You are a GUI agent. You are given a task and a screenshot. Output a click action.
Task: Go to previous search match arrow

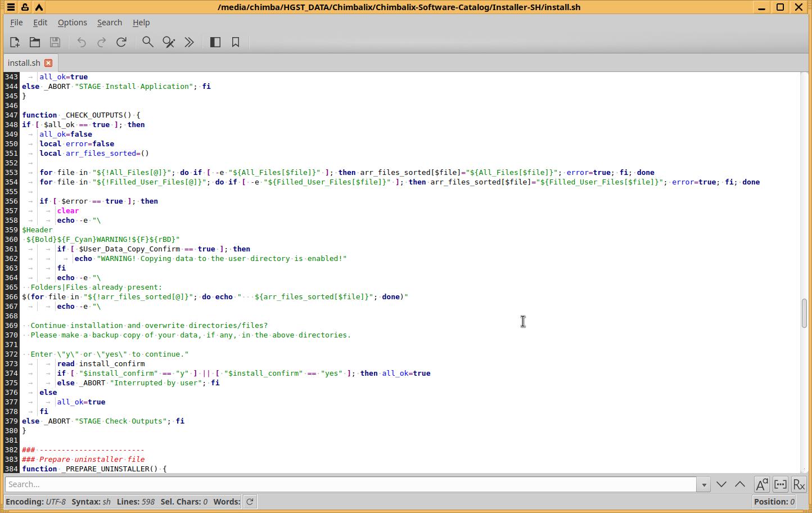coord(740,484)
